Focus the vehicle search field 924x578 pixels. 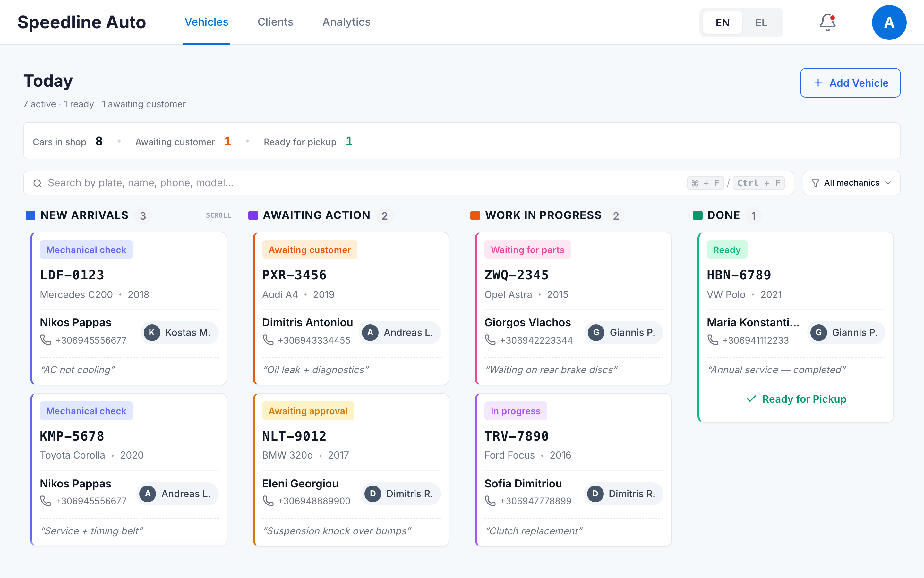(x=408, y=183)
